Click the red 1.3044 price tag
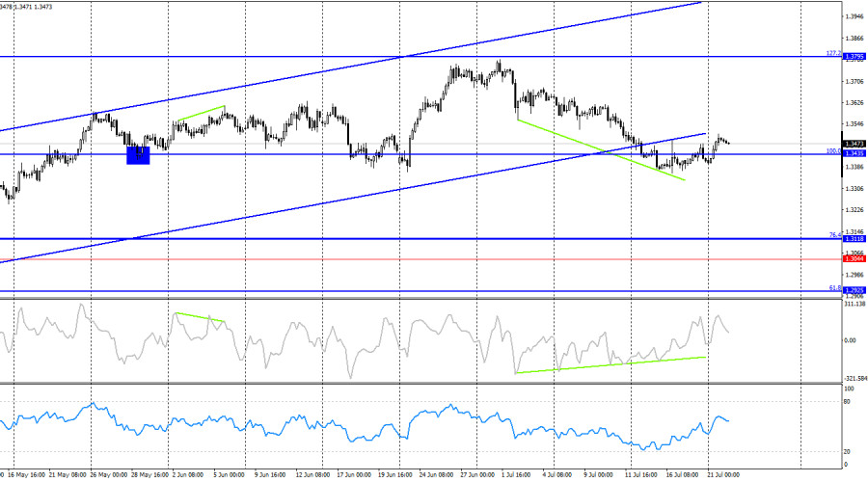Viewport: 868px width, 482px height. pos(854,259)
